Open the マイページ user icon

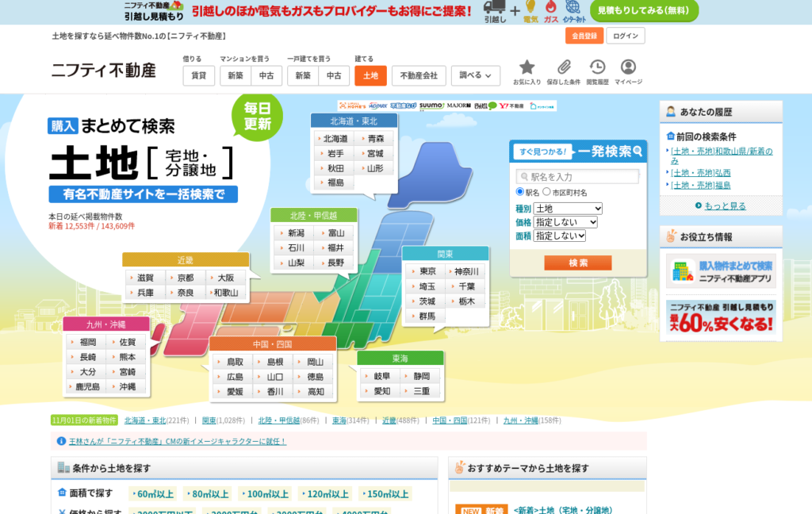click(x=628, y=67)
